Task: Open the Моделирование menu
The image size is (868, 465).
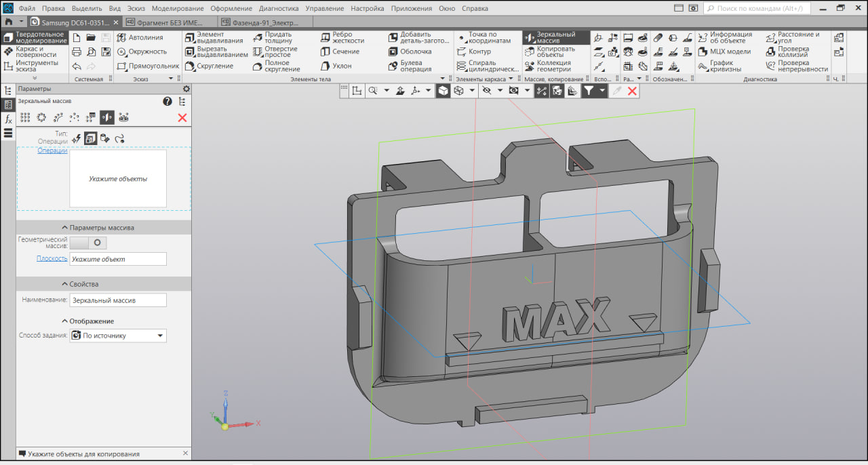Action: point(178,9)
